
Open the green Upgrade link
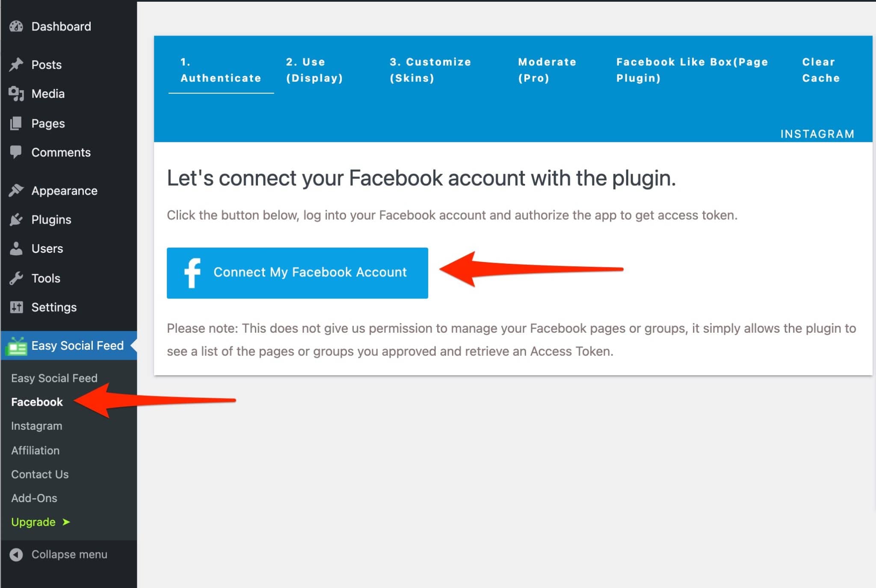(x=33, y=522)
